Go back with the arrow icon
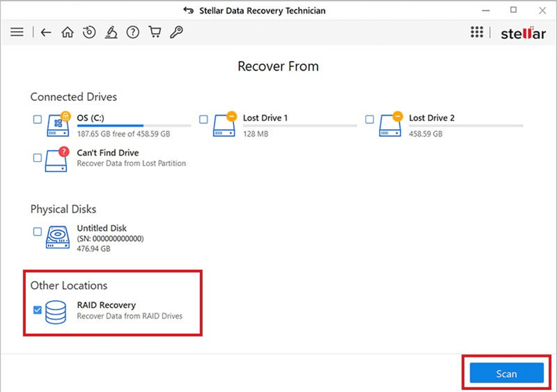This screenshot has width=557, height=392. (46, 33)
